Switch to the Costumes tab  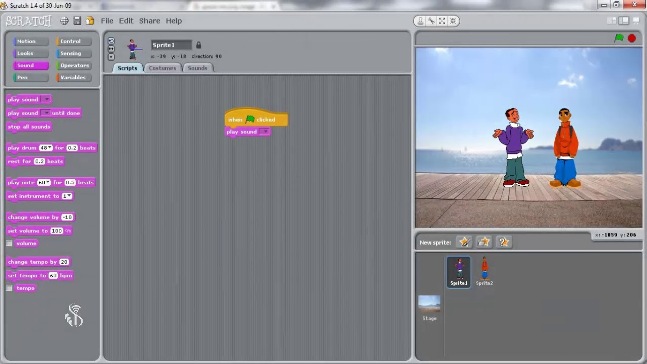coord(163,68)
